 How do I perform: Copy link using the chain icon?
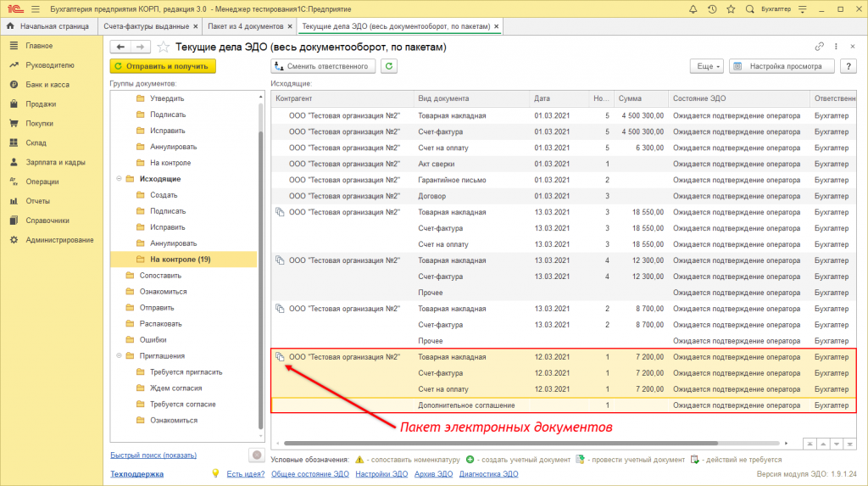tap(819, 47)
